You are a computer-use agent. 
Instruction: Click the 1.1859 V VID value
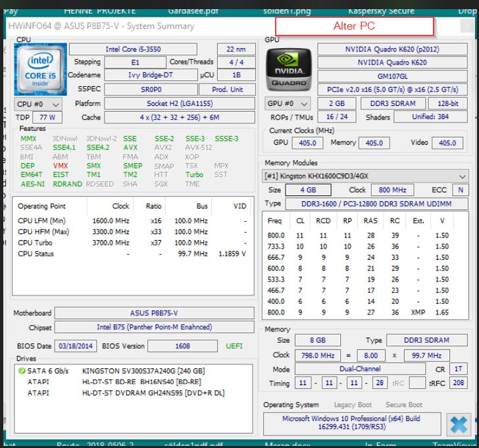232,254
